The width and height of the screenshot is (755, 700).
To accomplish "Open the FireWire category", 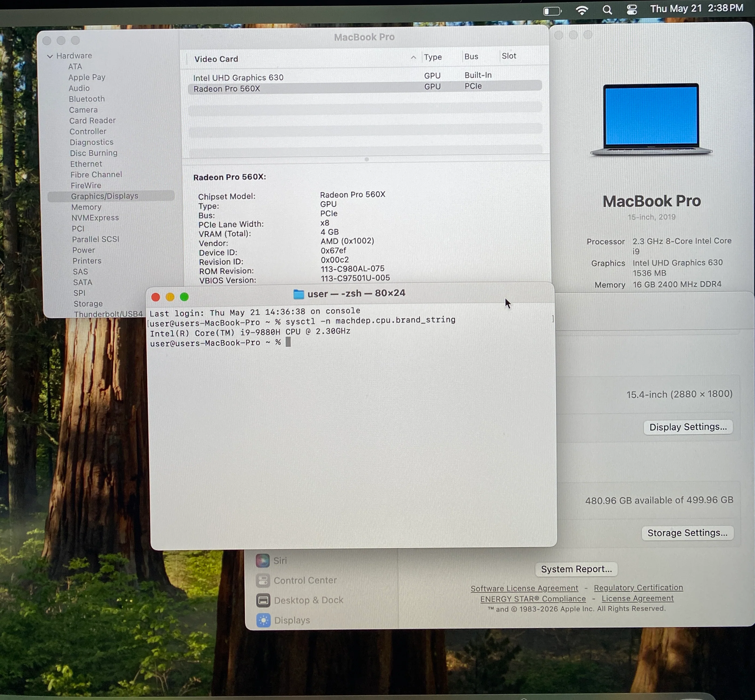I will (86, 186).
